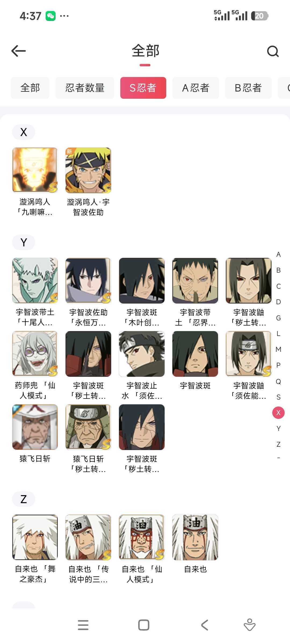Open the 自来也「仙人模式」 avatar
This screenshot has width=290, height=644.
[142, 537]
